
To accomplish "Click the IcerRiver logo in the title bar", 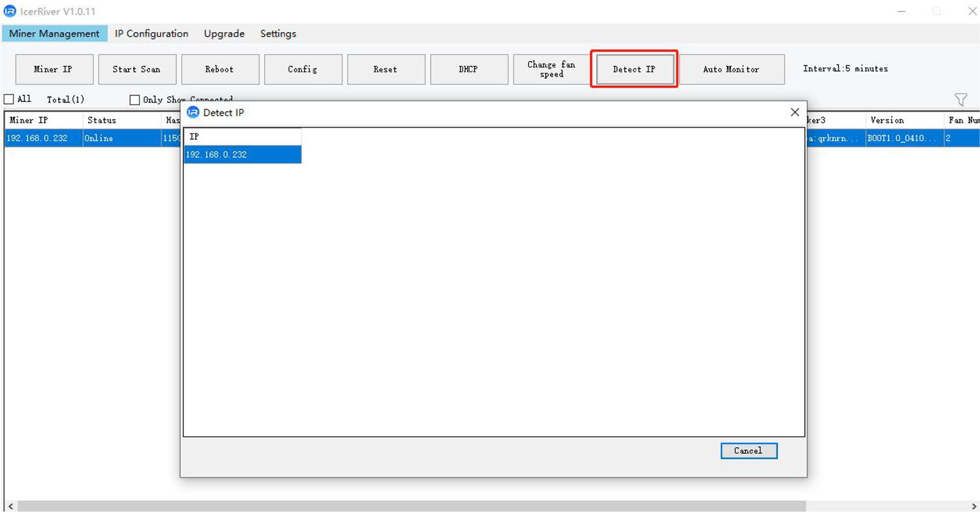I will tap(9, 10).
